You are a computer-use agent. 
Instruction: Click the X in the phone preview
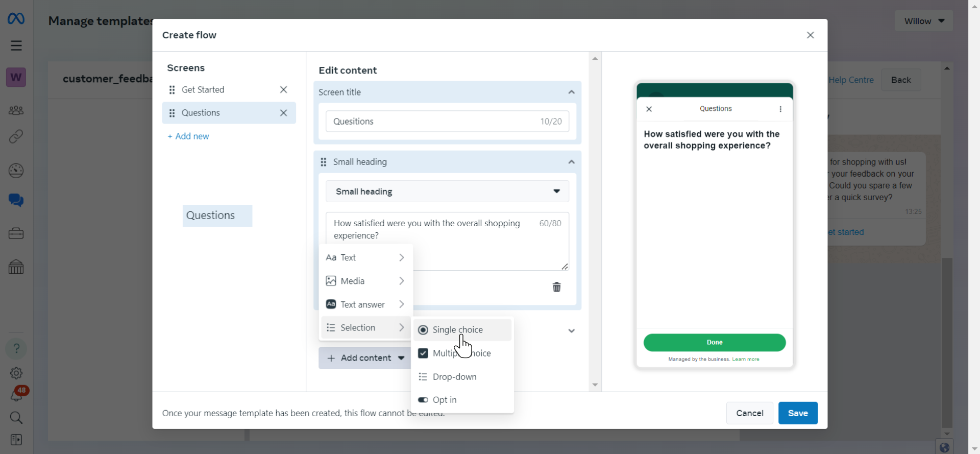[649, 109]
